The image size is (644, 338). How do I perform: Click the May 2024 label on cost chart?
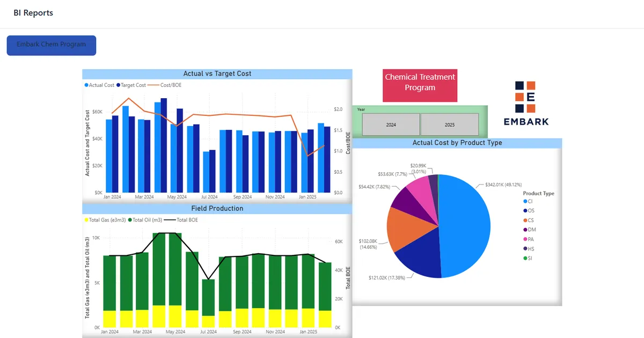coord(177,197)
